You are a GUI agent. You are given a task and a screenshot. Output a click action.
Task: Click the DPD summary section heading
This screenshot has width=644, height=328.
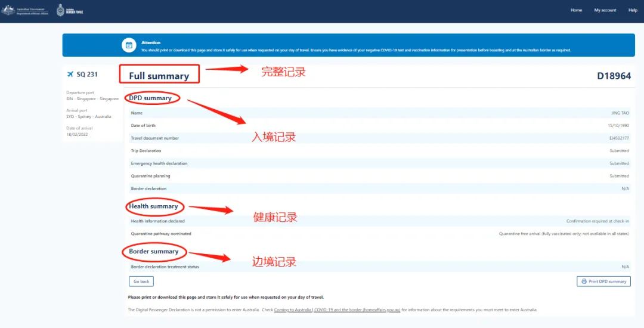(150, 98)
